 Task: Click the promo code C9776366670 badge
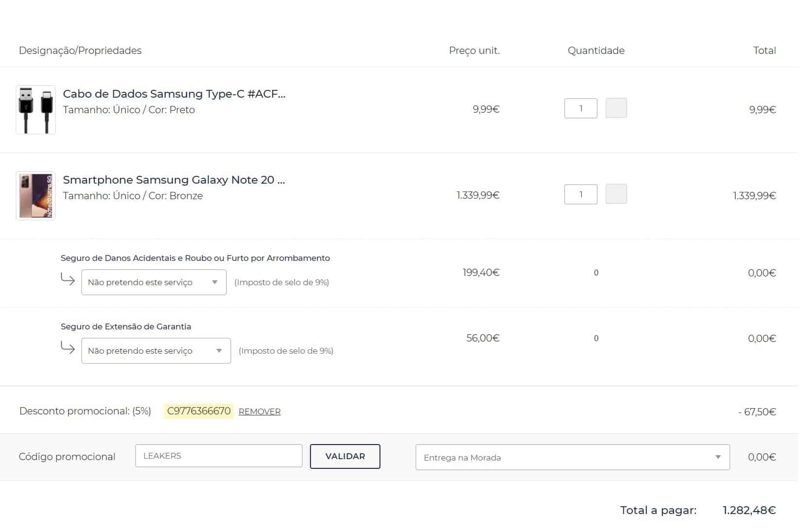pos(199,411)
